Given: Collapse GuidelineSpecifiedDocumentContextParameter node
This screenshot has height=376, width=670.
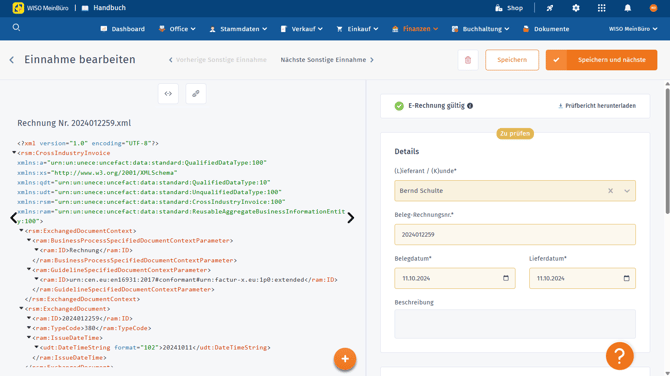Looking at the screenshot, I should click(x=29, y=269).
